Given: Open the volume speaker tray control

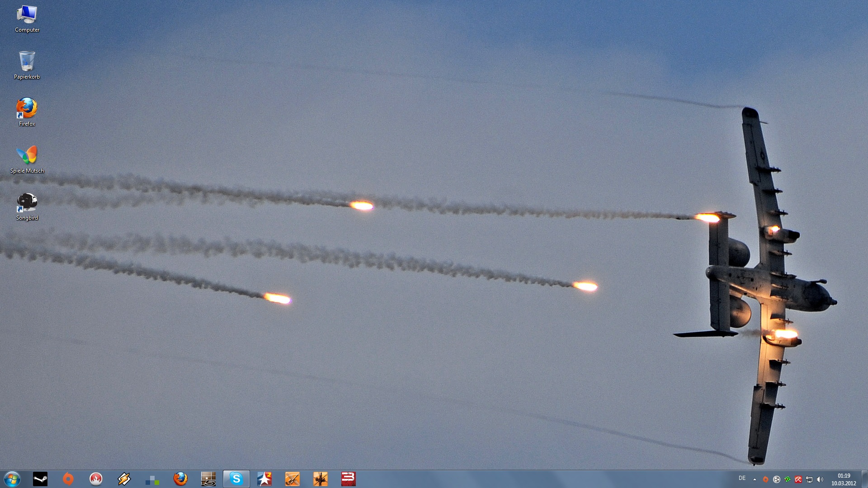Looking at the screenshot, I should [820, 479].
